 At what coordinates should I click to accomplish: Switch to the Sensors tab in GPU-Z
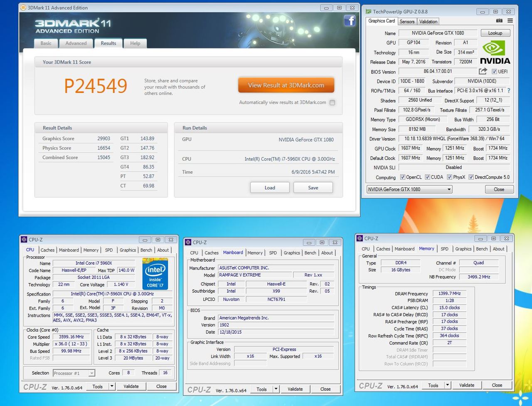click(407, 22)
